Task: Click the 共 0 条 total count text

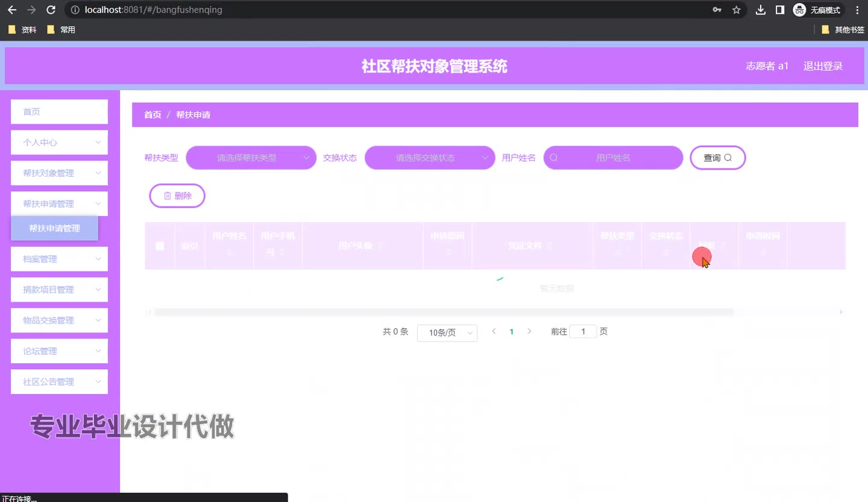Action: pyautogui.click(x=395, y=331)
